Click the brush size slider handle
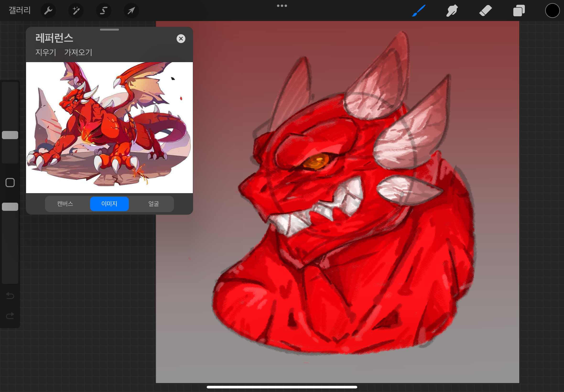Viewport: 564px width, 392px height. coord(10,135)
